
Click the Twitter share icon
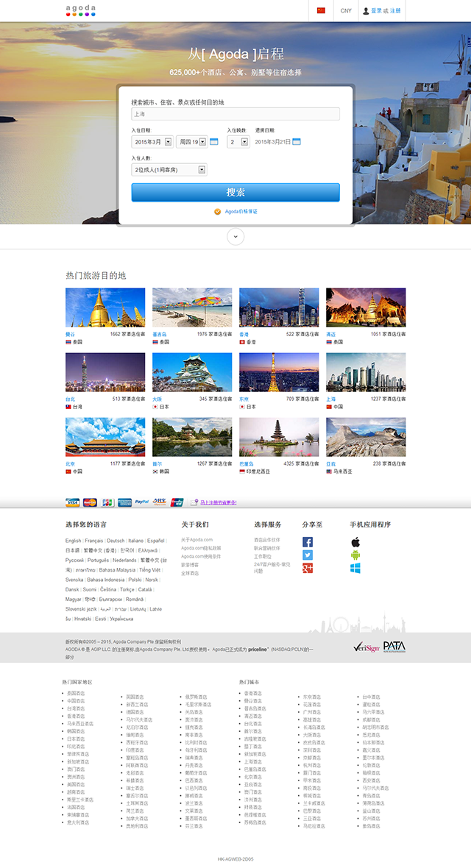[308, 555]
